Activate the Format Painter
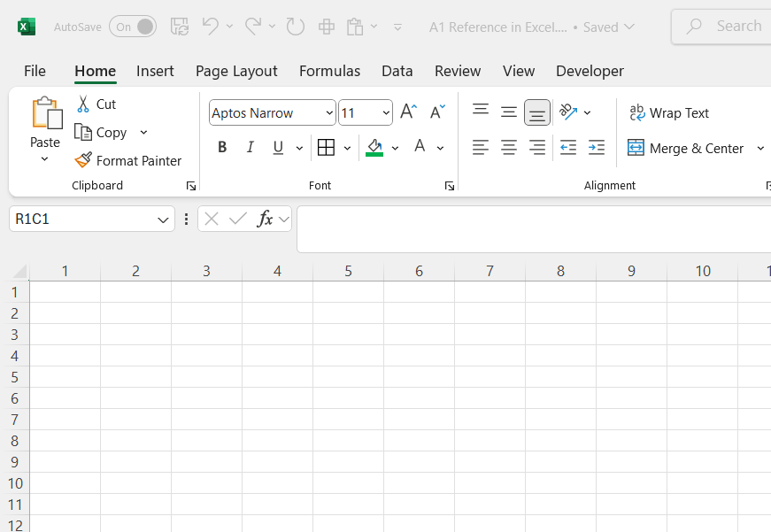The image size is (771, 532). [128, 160]
